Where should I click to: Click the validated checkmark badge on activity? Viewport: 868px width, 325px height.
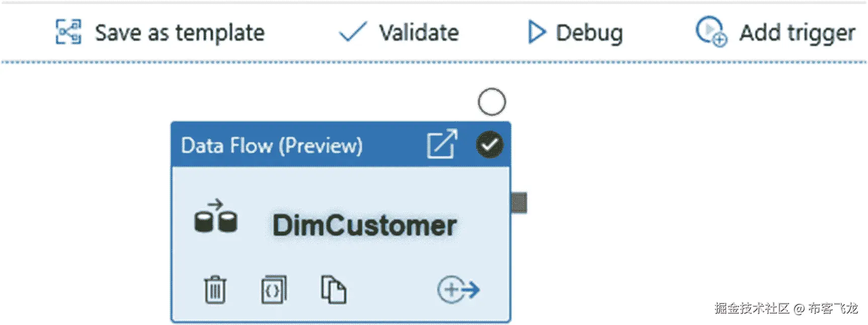click(490, 145)
